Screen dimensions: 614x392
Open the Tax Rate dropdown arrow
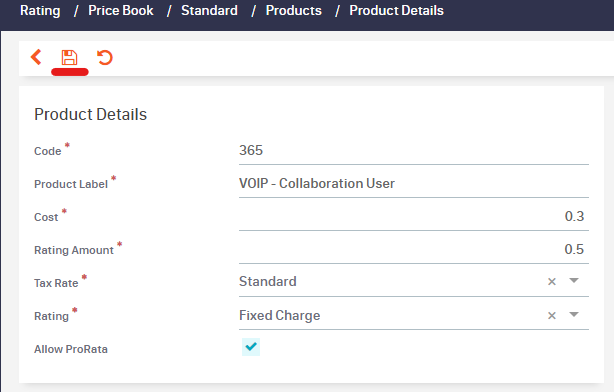(x=574, y=280)
